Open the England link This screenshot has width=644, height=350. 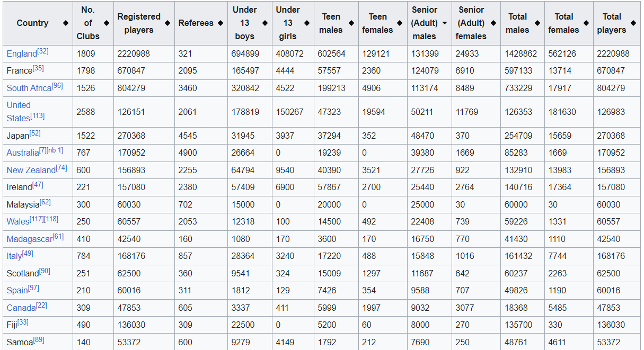(22, 54)
